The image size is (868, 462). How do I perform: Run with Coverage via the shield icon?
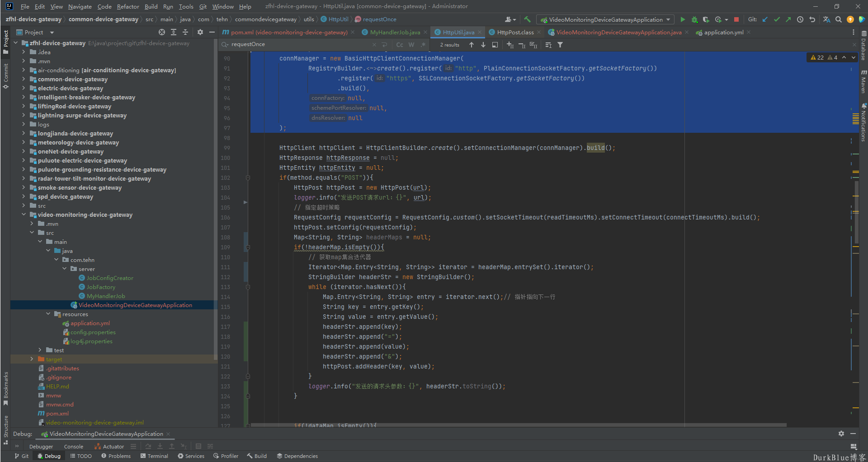(706, 19)
